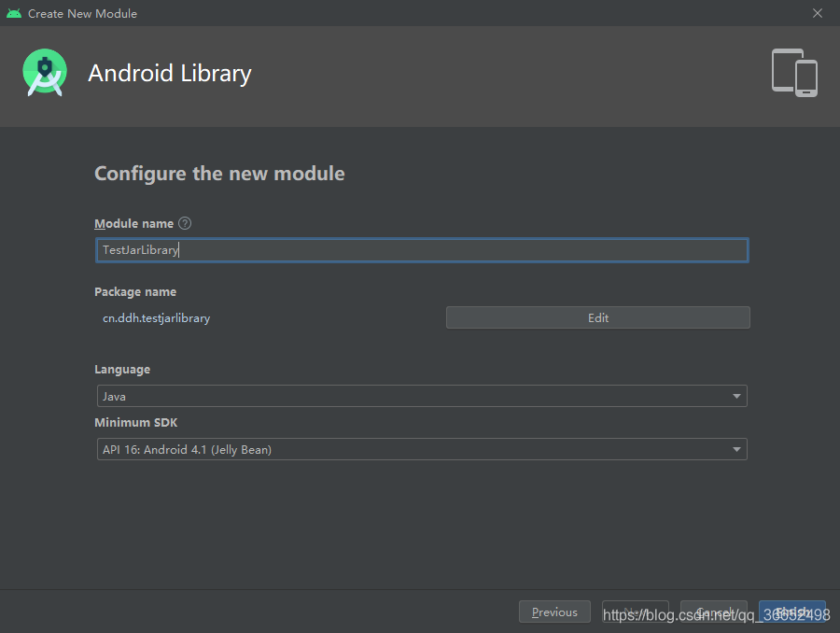Viewport: 840px width, 633px height.
Task: Click the Cancel button
Action: click(714, 612)
